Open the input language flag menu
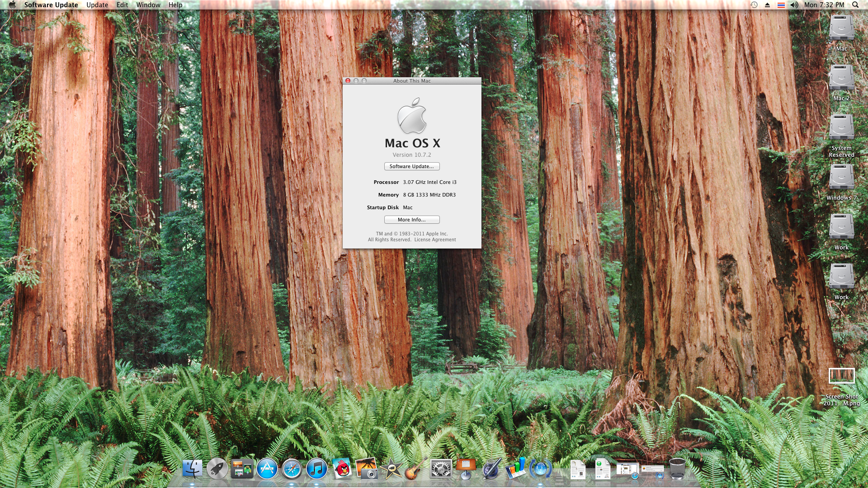868x488 pixels. 781,5
